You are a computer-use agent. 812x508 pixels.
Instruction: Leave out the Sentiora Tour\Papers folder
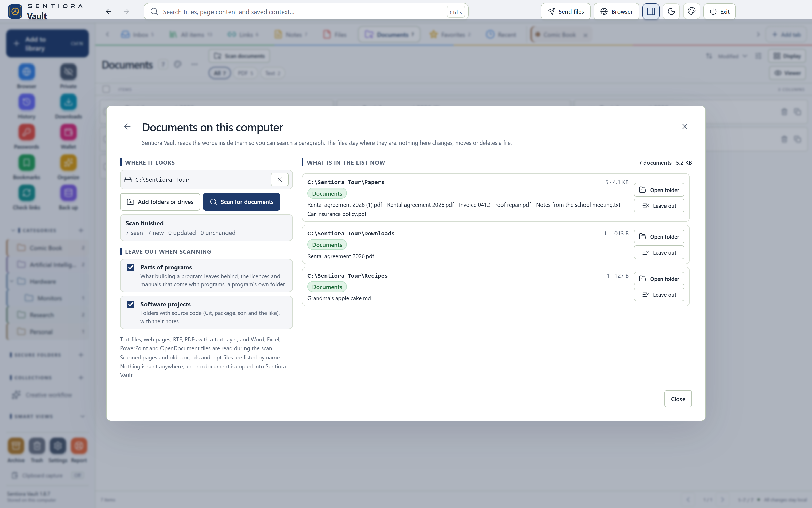[x=659, y=206]
